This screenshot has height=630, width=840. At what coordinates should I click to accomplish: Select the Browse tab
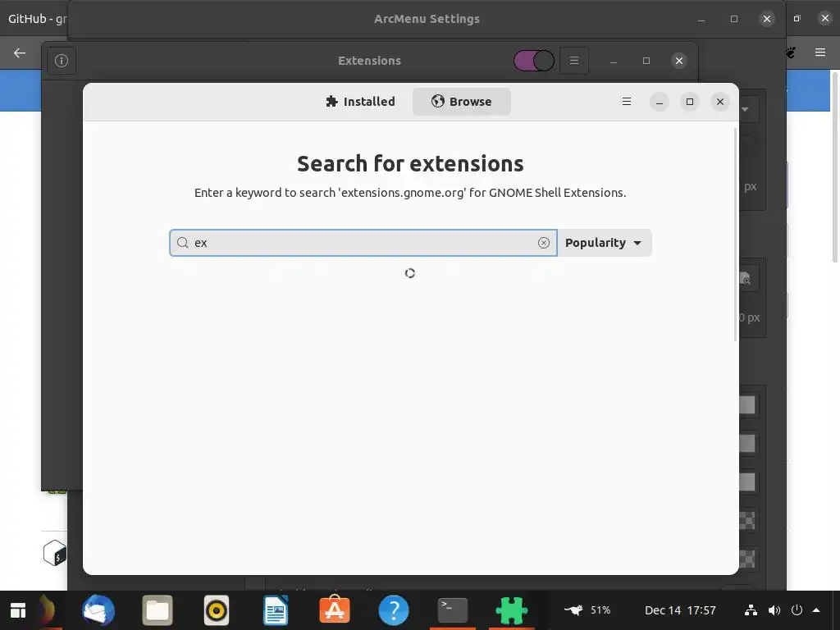pyautogui.click(x=461, y=101)
